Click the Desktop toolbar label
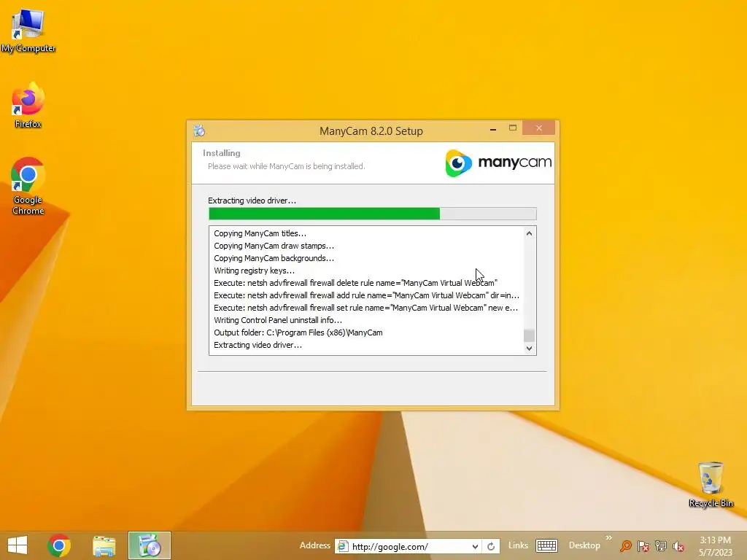Viewport: 747px width, 560px height. pyautogui.click(x=584, y=545)
